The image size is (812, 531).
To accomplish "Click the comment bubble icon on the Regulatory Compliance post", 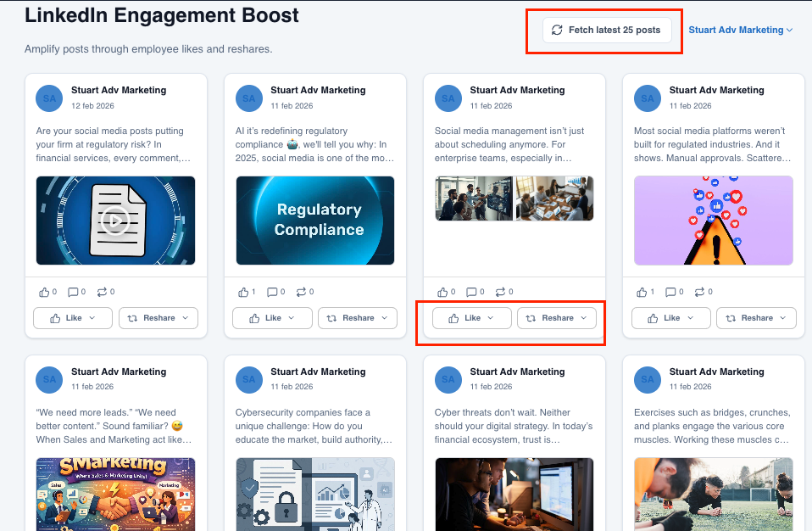I will (271, 291).
